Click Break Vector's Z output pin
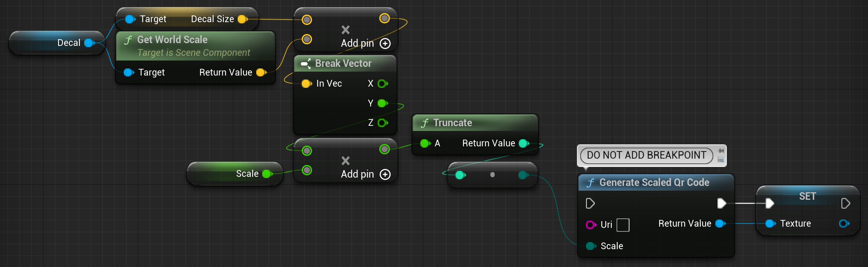The image size is (868, 267). (382, 123)
